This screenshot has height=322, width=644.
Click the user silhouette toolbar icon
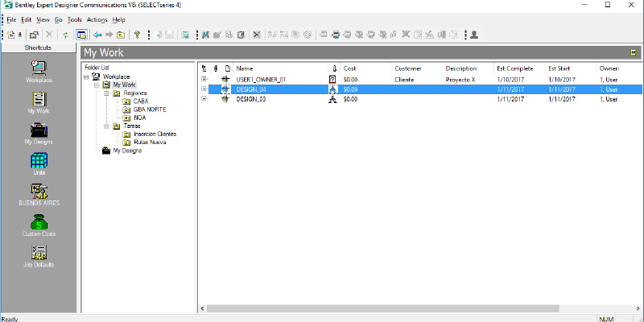[474, 35]
